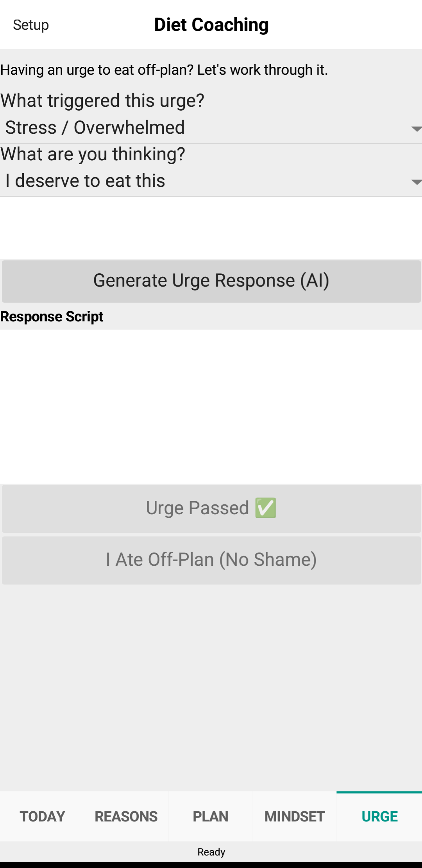Click the Response Script label
Viewport: 422px width, 868px height.
[x=51, y=316]
